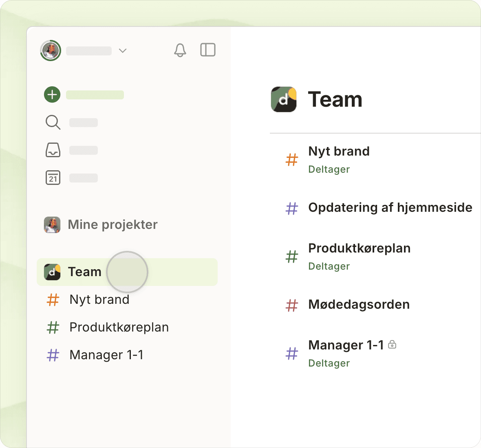Image resolution: width=481 pixels, height=448 pixels.
Task: Open Nyt brand project in sidebar
Action: pyautogui.click(x=99, y=299)
